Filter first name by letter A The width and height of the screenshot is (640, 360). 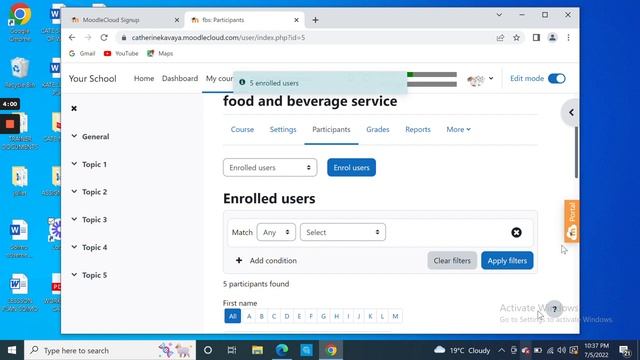click(x=249, y=316)
